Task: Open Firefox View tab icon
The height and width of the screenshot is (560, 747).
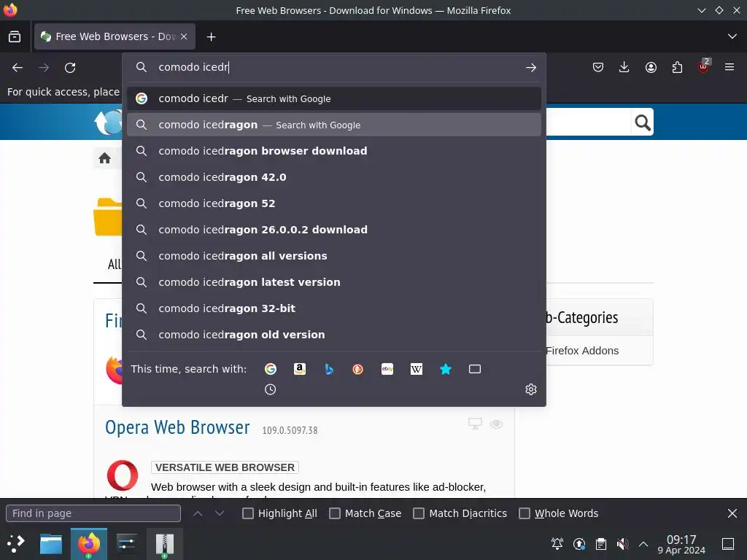Action: pyautogui.click(x=15, y=36)
